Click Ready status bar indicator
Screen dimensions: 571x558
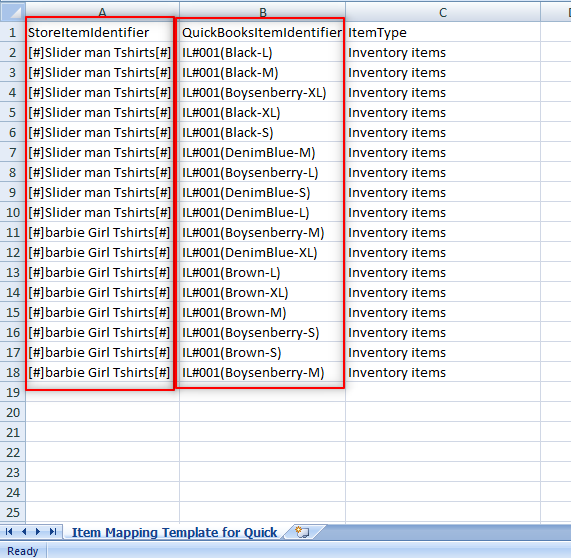(23, 551)
